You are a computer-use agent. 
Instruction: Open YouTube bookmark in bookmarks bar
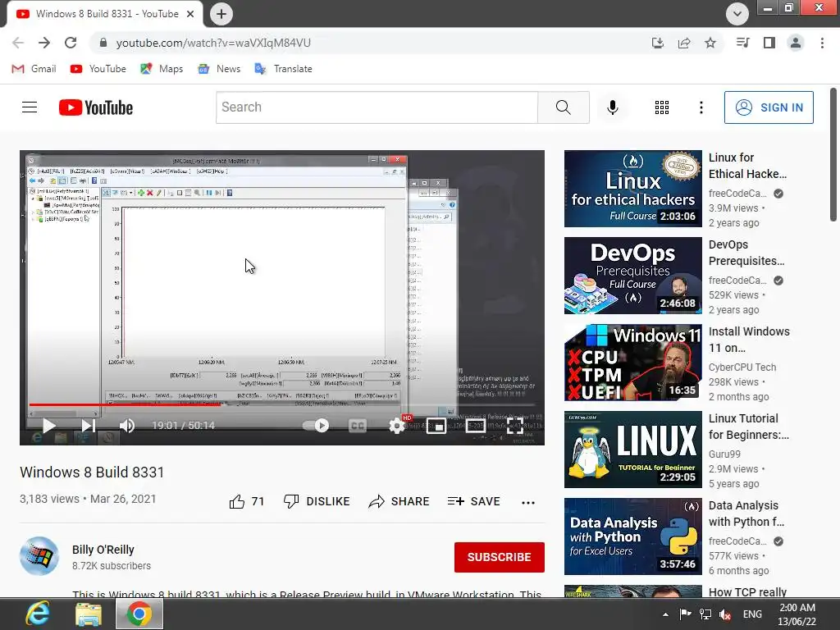98,69
